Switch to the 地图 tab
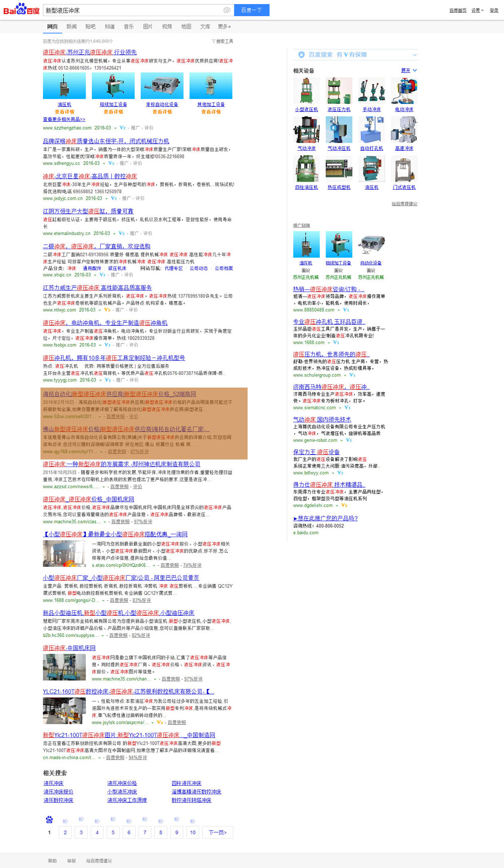 pyautogui.click(x=186, y=27)
